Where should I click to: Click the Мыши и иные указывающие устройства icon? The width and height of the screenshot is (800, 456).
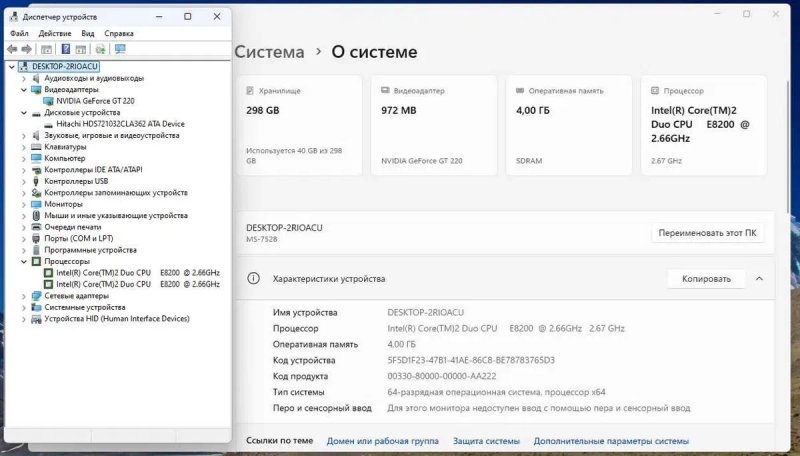coord(36,215)
